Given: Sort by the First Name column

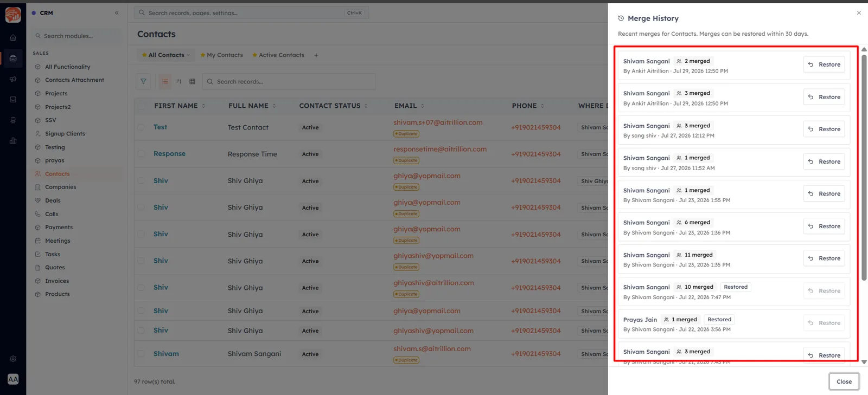Looking at the screenshot, I should [x=180, y=106].
